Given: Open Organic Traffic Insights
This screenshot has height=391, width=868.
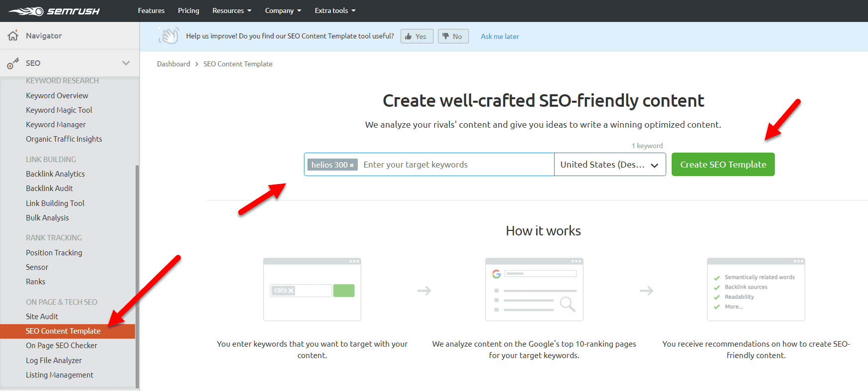Looking at the screenshot, I should (64, 139).
